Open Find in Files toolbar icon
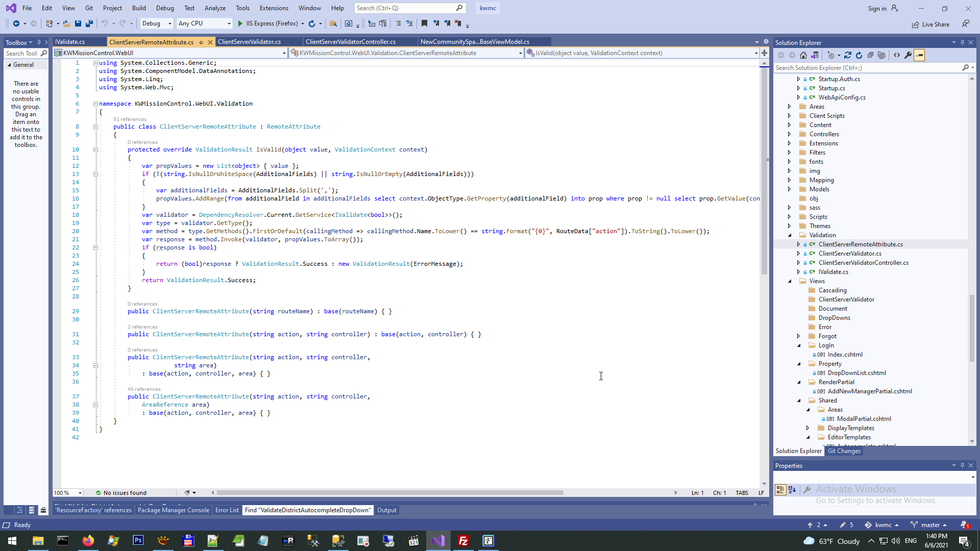 (x=333, y=23)
